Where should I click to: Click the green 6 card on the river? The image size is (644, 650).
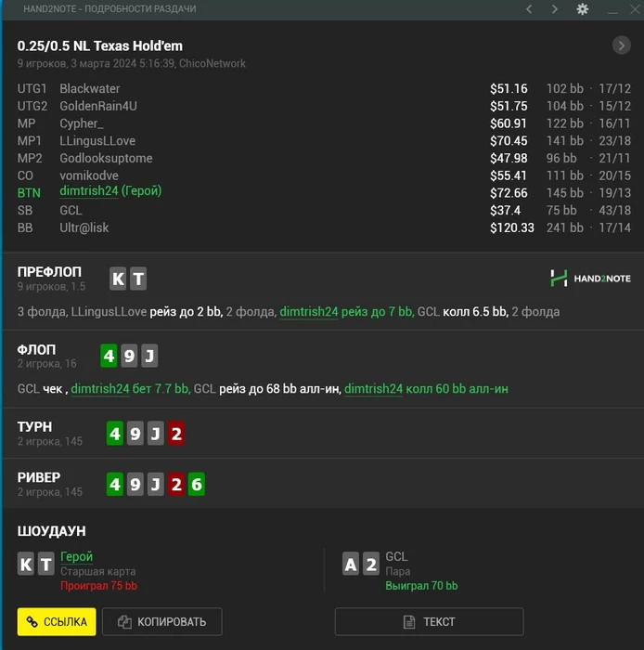pos(197,484)
